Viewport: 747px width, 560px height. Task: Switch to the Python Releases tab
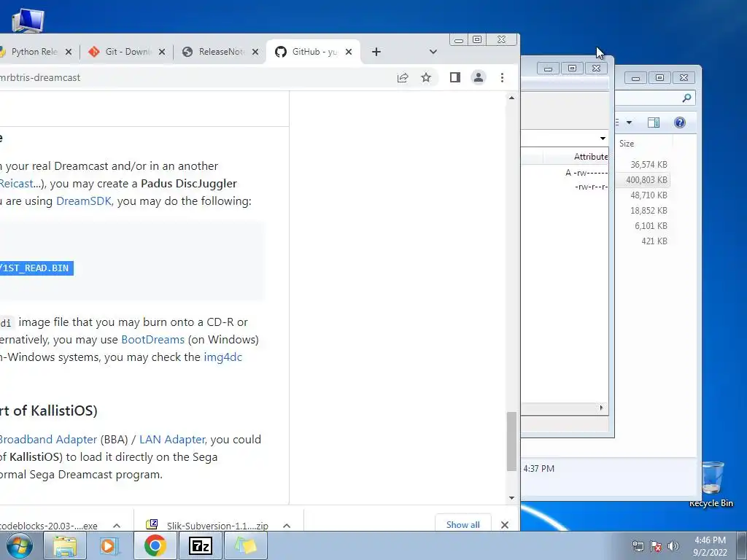(x=34, y=52)
